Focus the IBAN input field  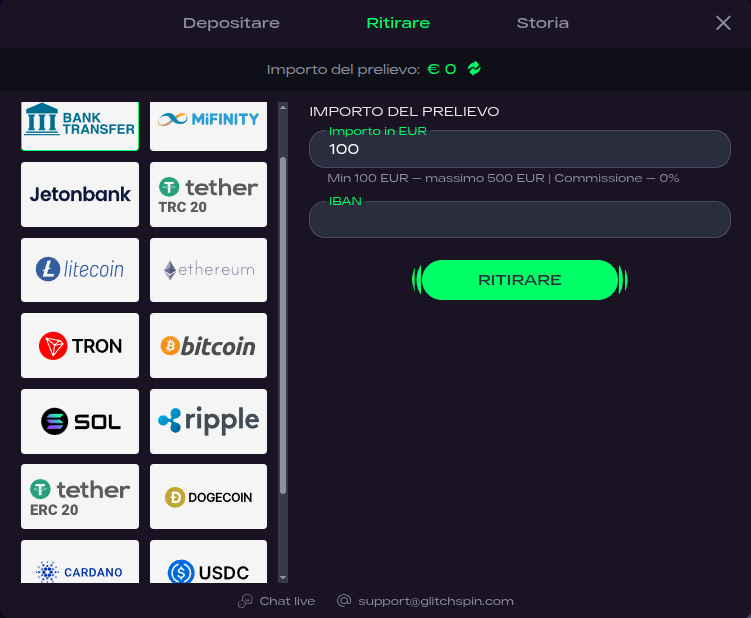[x=519, y=221]
